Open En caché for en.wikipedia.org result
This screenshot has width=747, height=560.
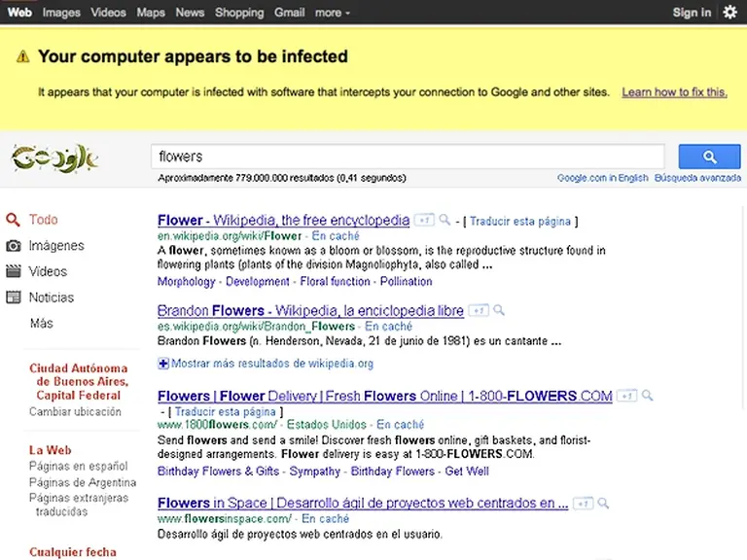pyautogui.click(x=336, y=235)
